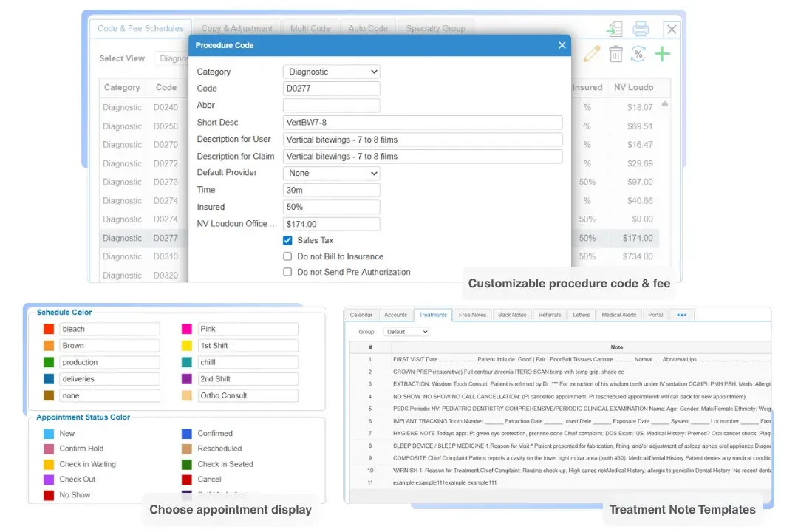798x532 pixels.
Task: Click the NV Loudoun Office fee input field
Action: [x=330, y=223]
